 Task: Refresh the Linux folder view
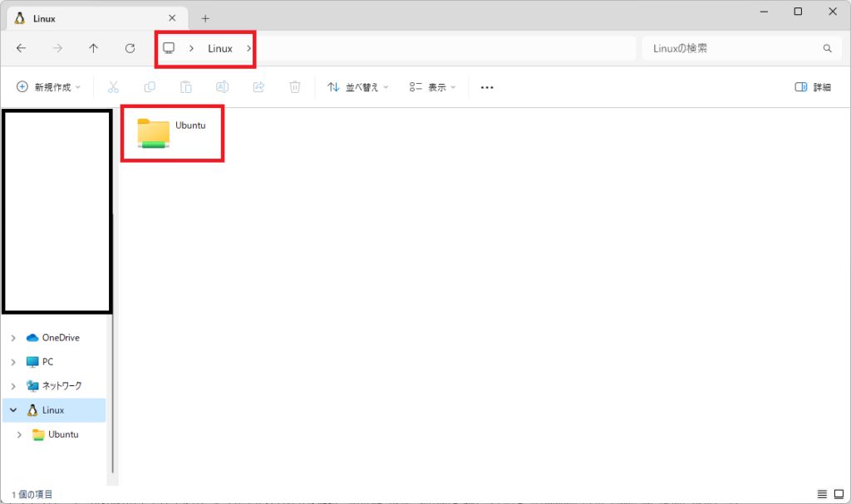pyautogui.click(x=130, y=48)
